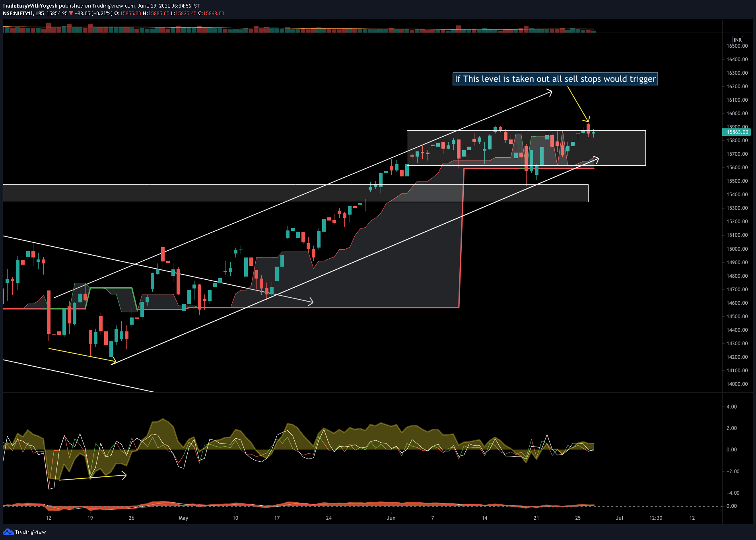Image resolution: width=756 pixels, height=540 pixels.
Task: Click the −4.00 oscillator scale label
Action: 733,493
